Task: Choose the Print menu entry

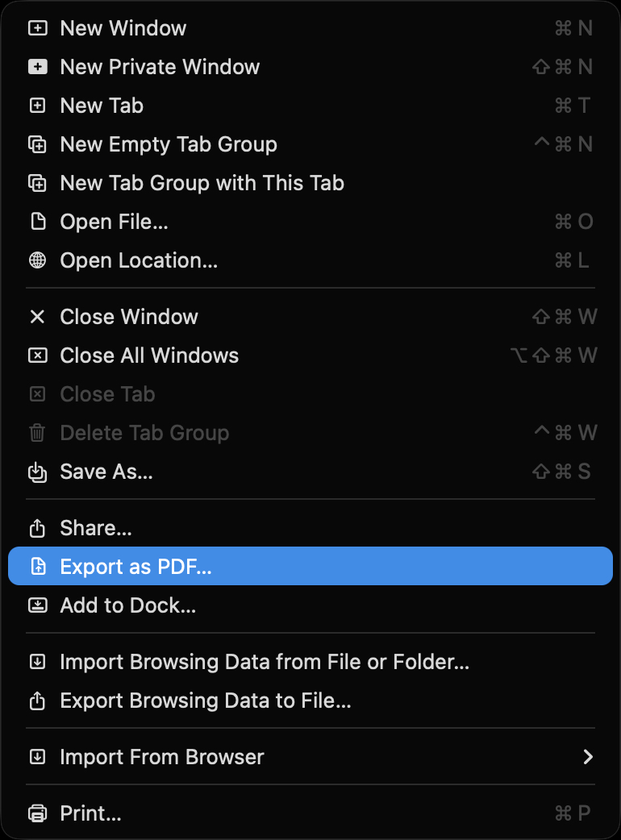Action: point(90,813)
